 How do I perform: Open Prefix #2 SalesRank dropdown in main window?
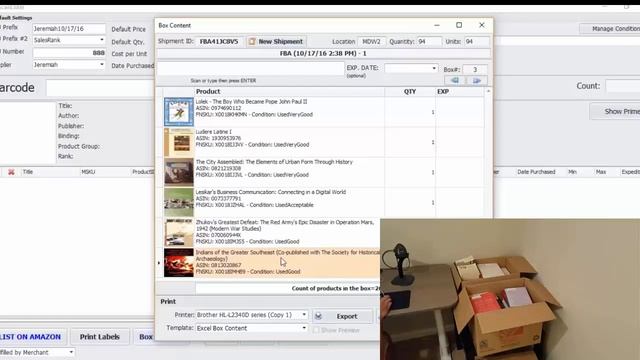coord(102,40)
